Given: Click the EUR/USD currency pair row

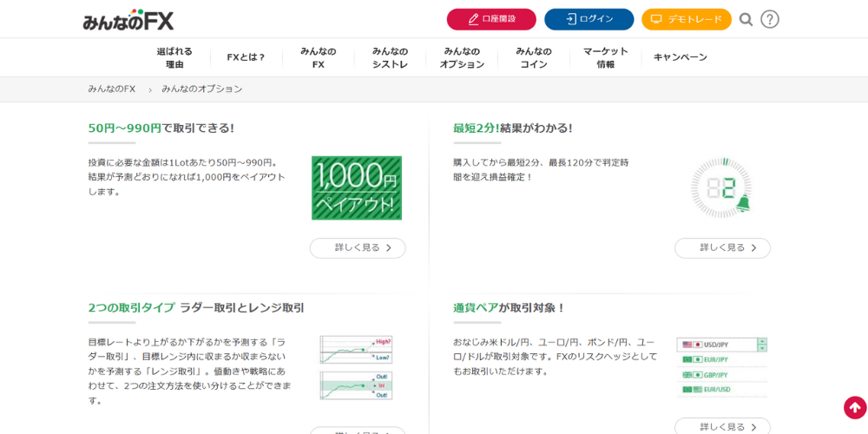Looking at the screenshot, I should (x=722, y=390).
